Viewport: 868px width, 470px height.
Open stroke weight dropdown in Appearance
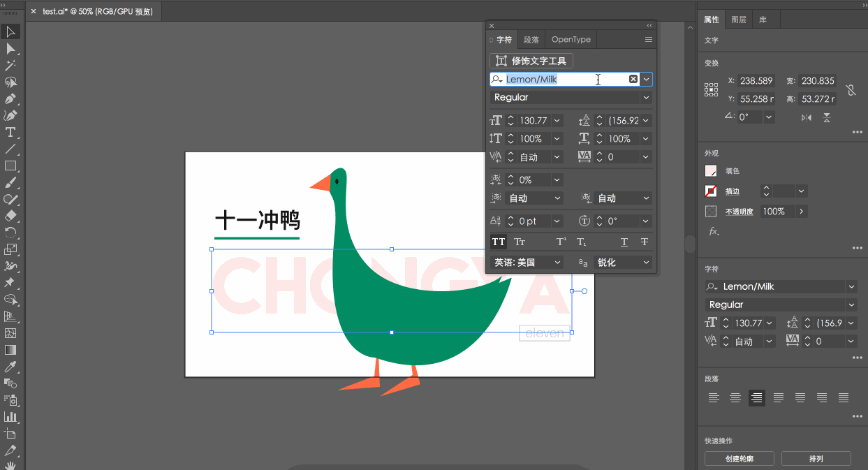click(x=802, y=191)
